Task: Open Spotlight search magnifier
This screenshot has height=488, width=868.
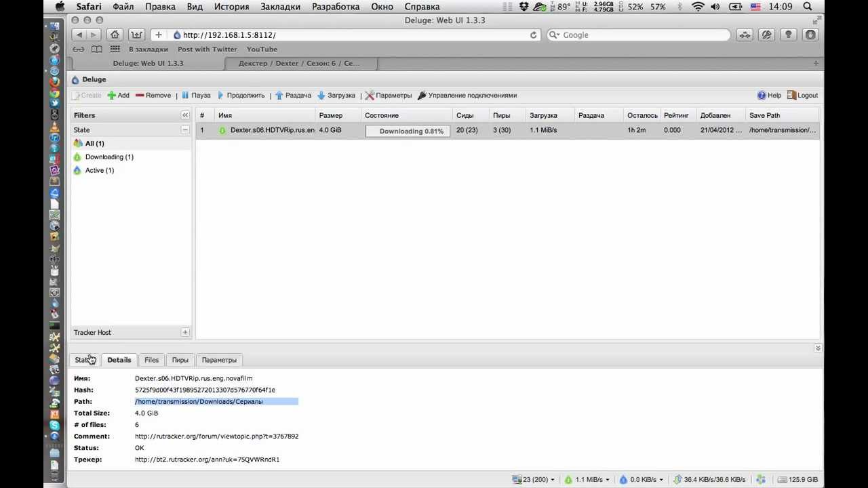Action: pos(808,7)
